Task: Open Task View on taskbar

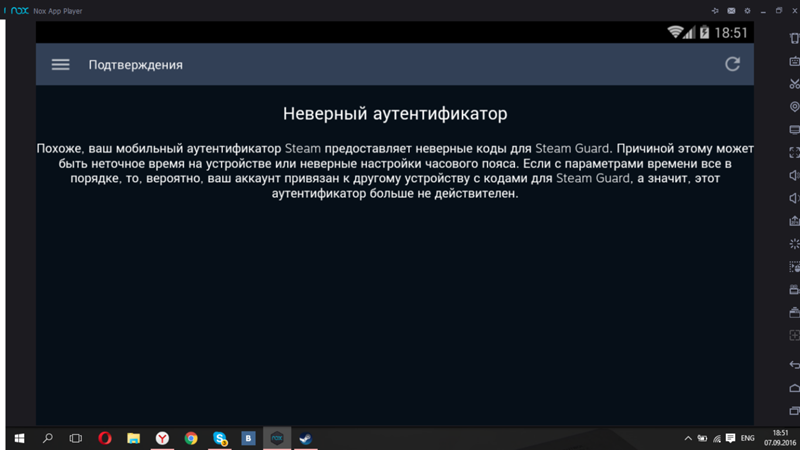Action: coord(76,438)
